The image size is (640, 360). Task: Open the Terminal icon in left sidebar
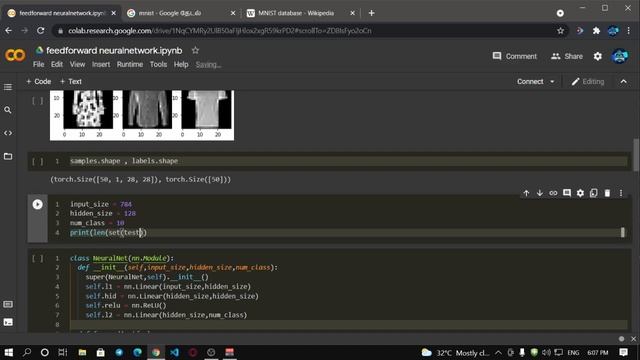(x=8, y=322)
